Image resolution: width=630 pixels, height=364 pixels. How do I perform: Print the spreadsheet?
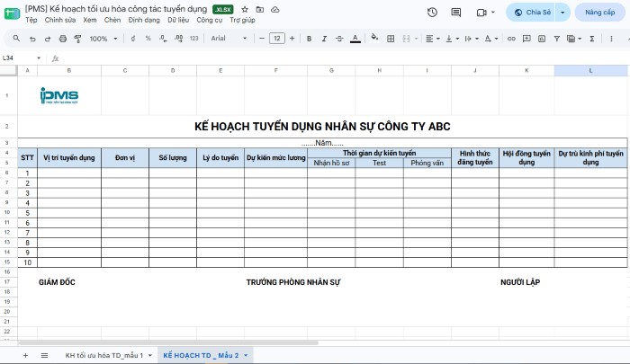pos(63,39)
